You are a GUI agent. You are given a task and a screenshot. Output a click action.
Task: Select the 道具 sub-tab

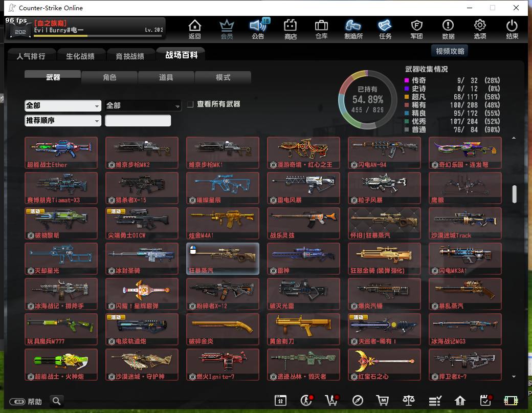166,77
